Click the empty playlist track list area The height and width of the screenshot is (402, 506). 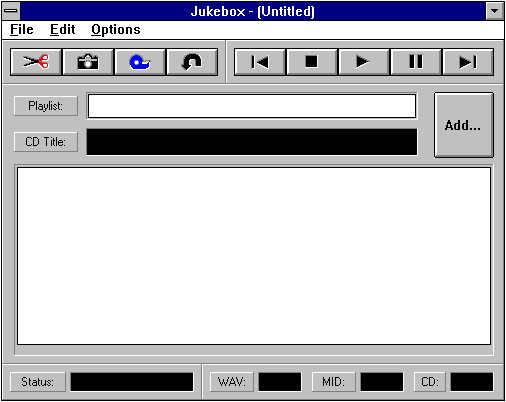tap(254, 256)
